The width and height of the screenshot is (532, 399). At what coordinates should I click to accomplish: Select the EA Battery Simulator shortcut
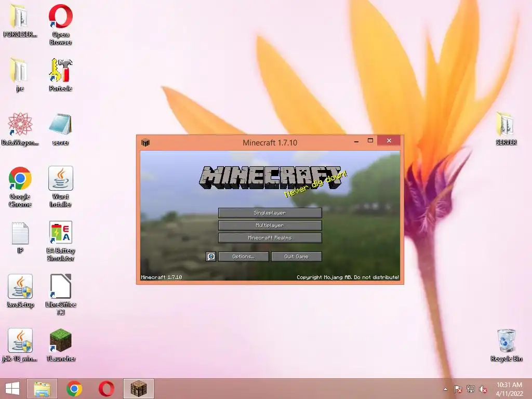click(61, 241)
